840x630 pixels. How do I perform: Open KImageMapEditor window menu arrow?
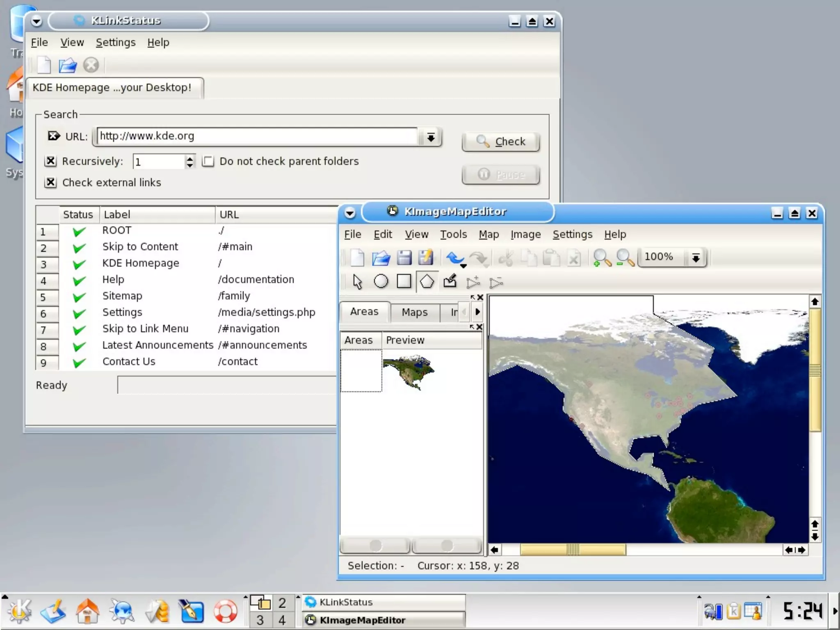pos(350,213)
